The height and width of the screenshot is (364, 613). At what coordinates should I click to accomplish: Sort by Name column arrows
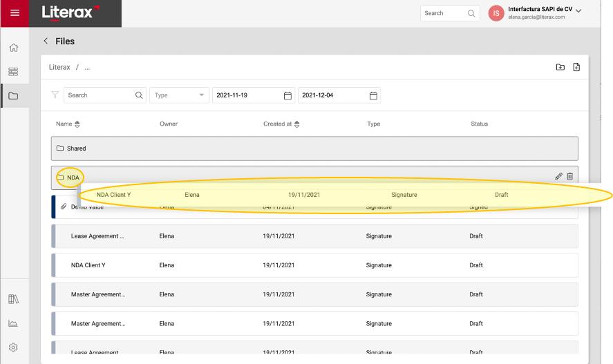coord(77,124)
